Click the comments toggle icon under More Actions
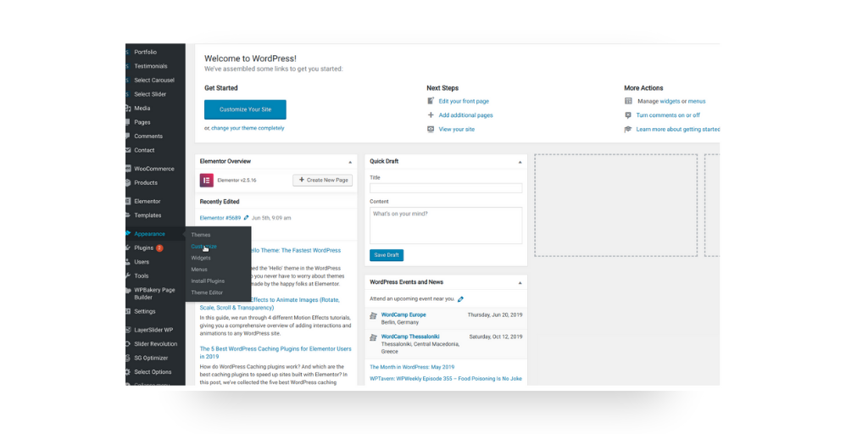The image size is (868, 434). [x=628, y=115]
